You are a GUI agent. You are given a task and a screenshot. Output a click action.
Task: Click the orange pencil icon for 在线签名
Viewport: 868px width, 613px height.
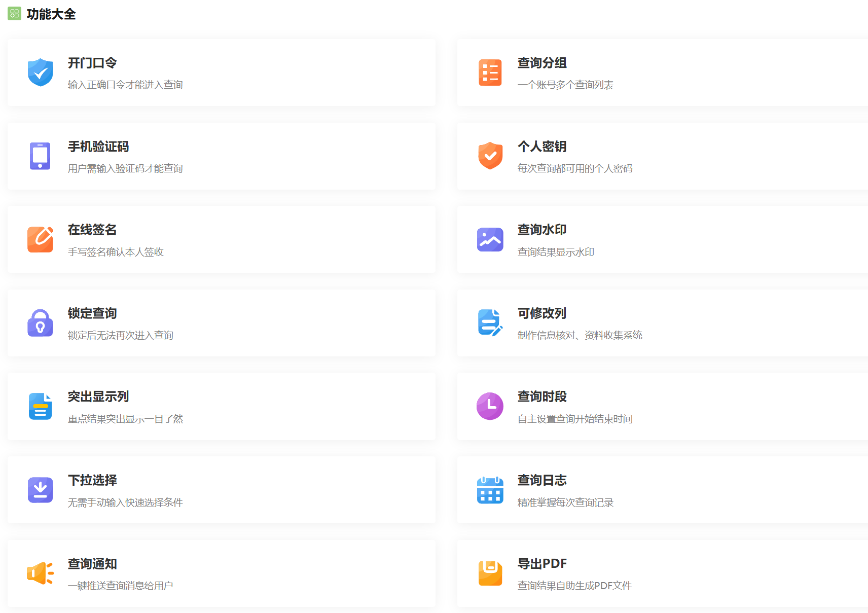(40, 239)
